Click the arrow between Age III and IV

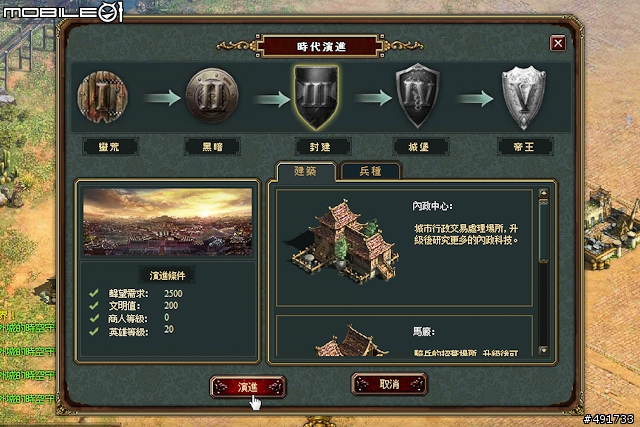click(373, 98)
